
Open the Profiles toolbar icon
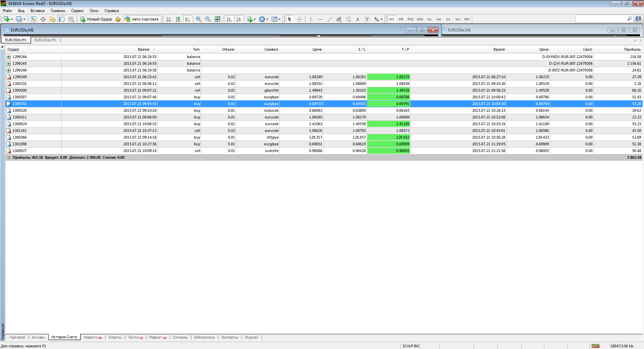coord(19,19)
